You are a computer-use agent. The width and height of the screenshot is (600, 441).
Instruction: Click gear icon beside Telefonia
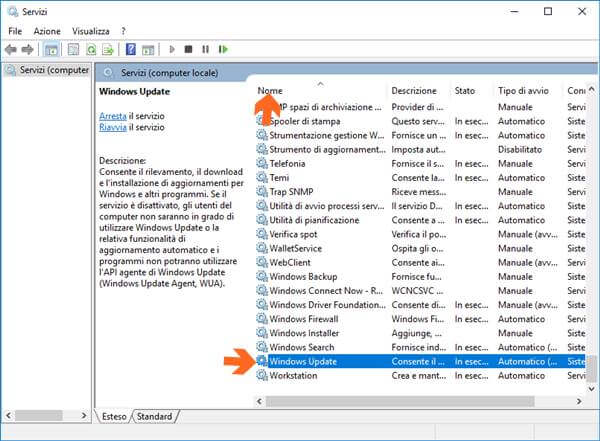(262, 163)
